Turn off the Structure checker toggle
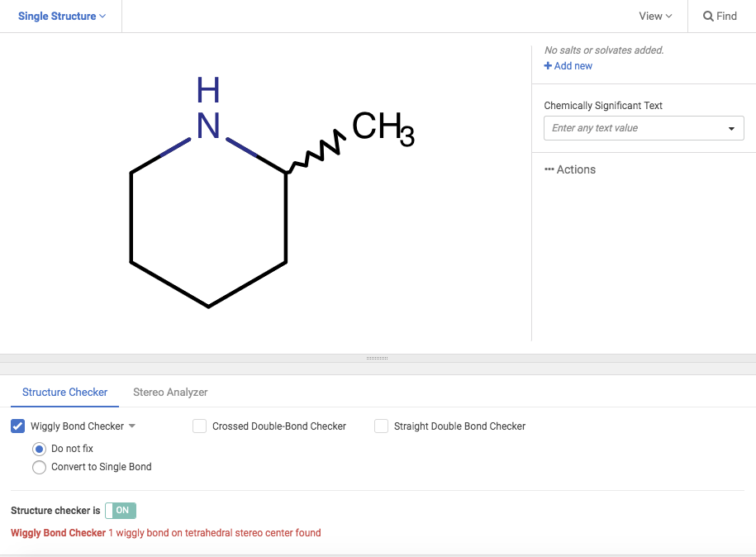756x557 pixels. pos(121,511)
